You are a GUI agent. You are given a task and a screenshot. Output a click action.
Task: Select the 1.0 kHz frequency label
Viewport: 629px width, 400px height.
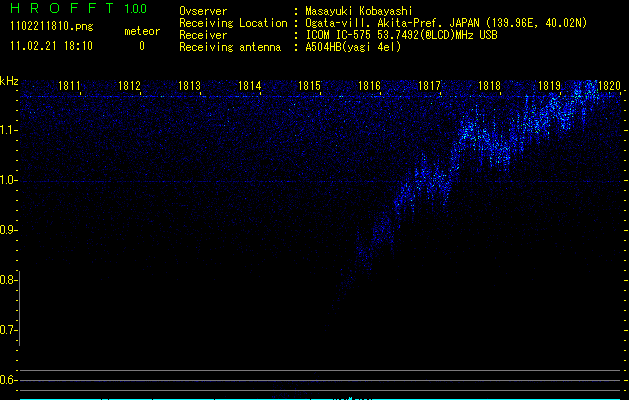tap(8, 180)
